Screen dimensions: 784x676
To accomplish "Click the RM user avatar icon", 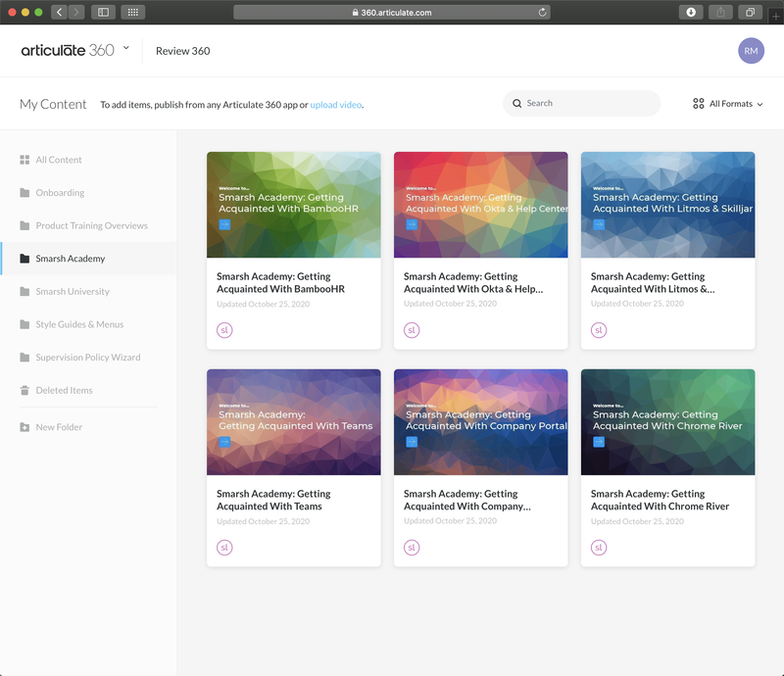I will [x=751, y=51].
